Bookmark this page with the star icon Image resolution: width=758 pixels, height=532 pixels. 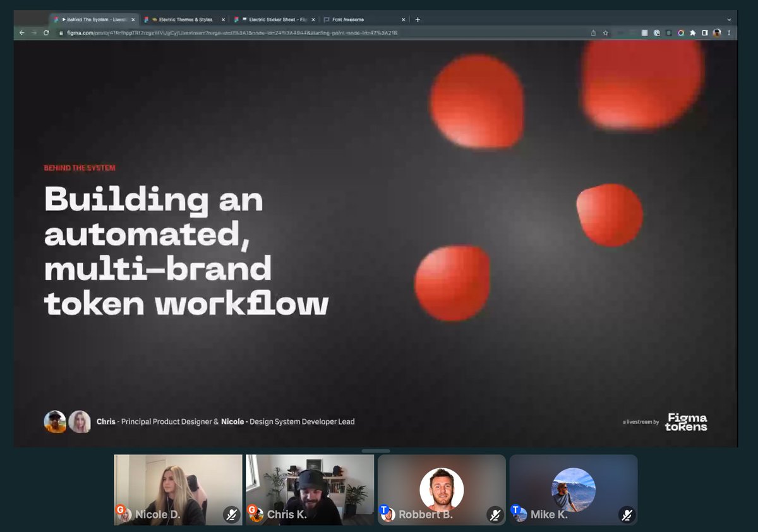click(605, 33)
